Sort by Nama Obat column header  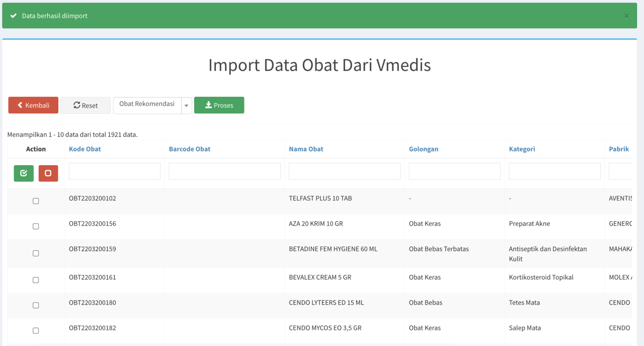pos(306,149)
